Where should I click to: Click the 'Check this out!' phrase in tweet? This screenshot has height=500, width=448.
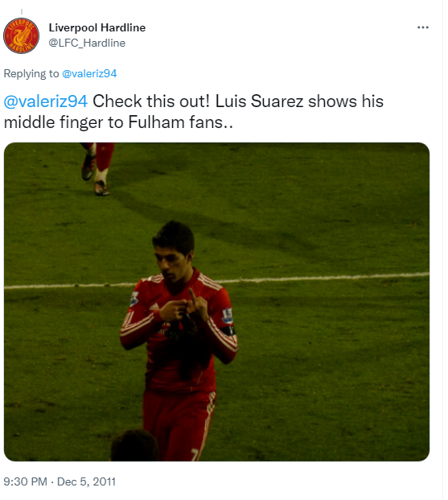click(x=151, y=101)
